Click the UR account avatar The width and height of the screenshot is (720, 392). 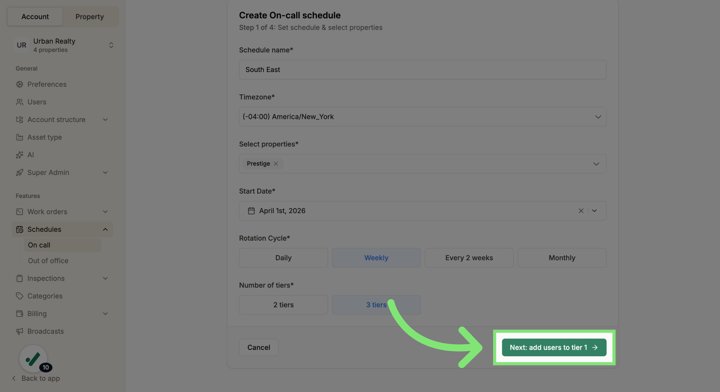[22, 45]
